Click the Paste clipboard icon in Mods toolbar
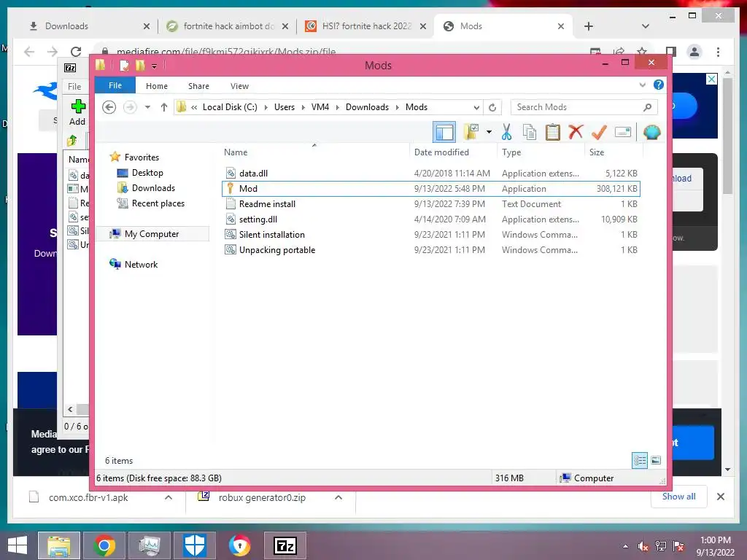 (553, 132)
